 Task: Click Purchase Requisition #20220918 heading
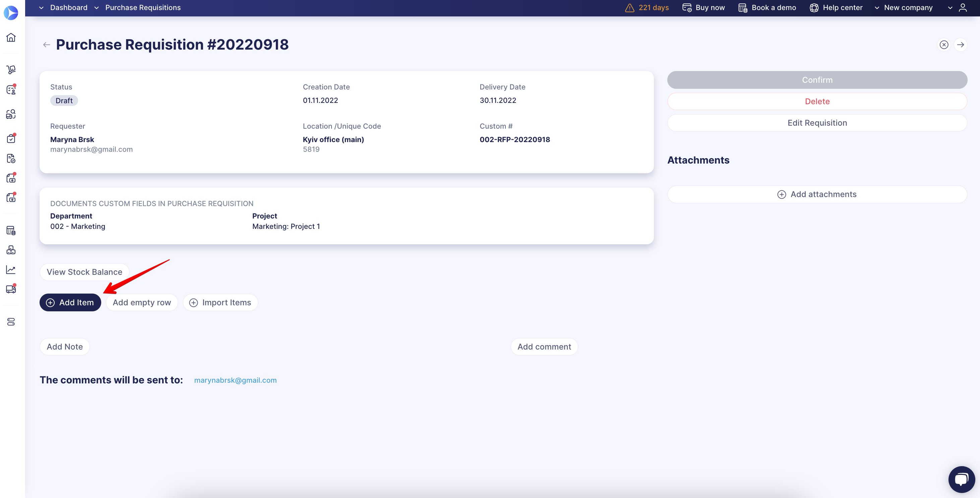tap(172, 45)
